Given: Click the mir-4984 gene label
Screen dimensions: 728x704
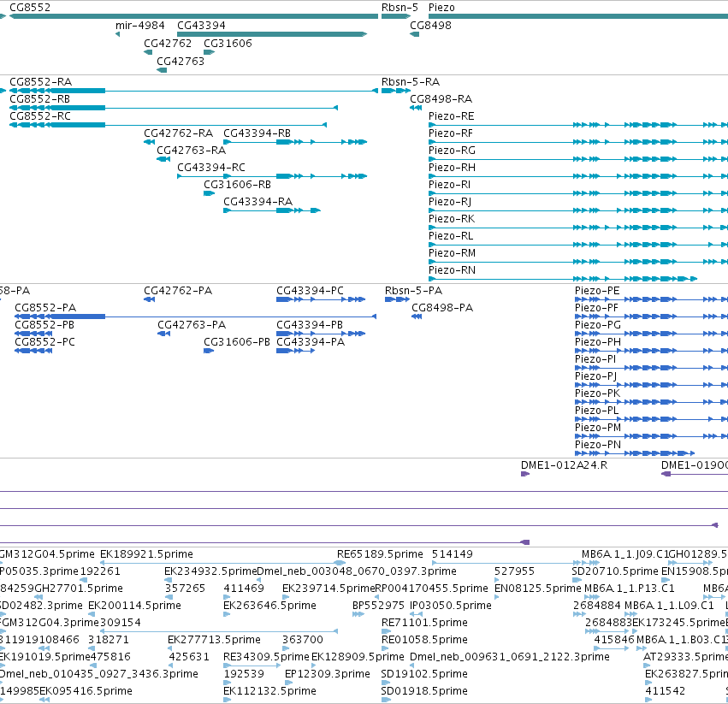Looking at the screenshot, I should point(139,26).
